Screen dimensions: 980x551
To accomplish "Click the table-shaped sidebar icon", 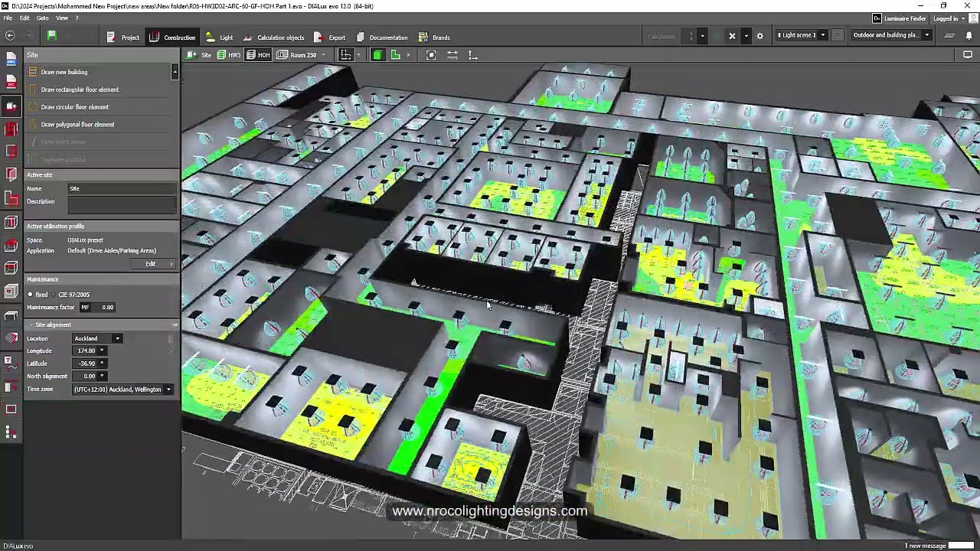I will pos(11,315).
